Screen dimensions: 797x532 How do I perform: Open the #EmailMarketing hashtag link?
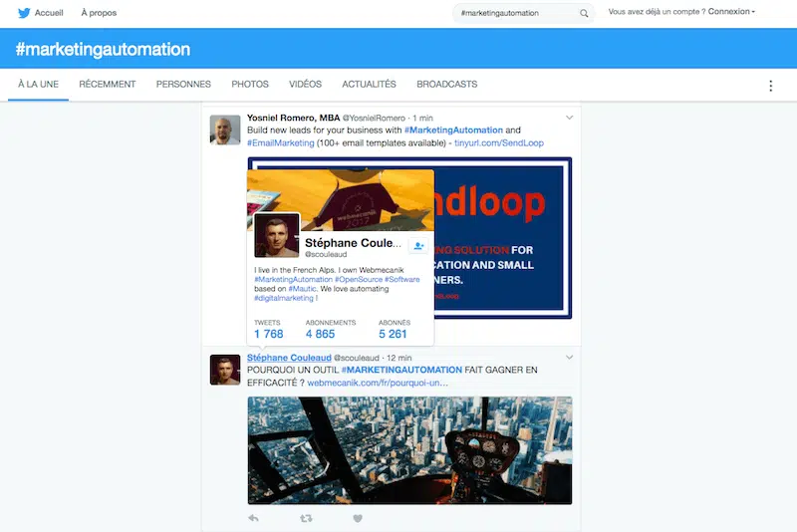(x=281, y=142)
